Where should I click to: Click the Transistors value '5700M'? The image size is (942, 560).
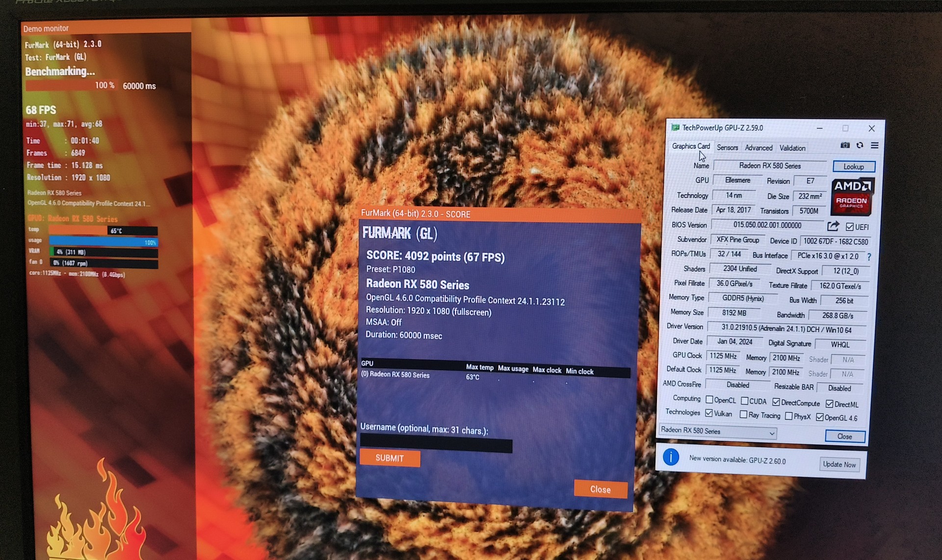[809, 211]
